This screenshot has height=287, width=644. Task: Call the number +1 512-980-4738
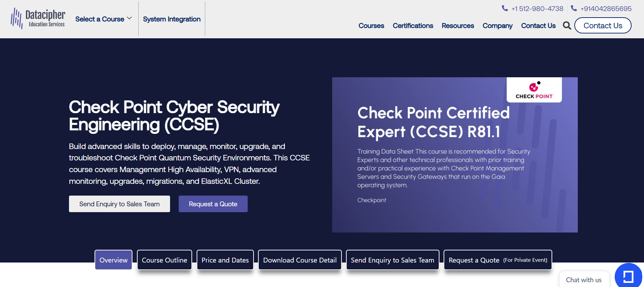click(x=537, y=9)
